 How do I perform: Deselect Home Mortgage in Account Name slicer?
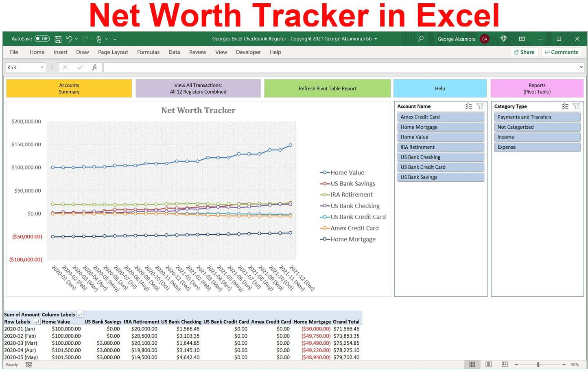coord(441,127)
